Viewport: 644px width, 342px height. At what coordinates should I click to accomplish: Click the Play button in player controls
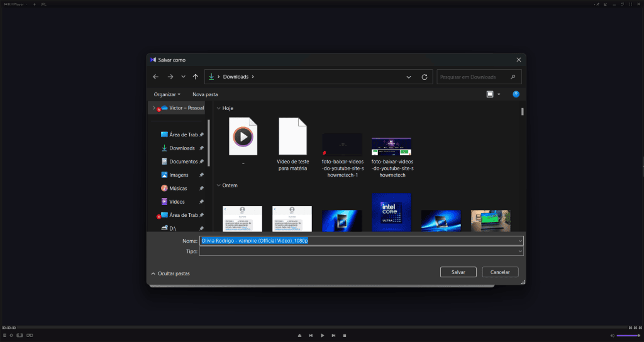[322, 336]
